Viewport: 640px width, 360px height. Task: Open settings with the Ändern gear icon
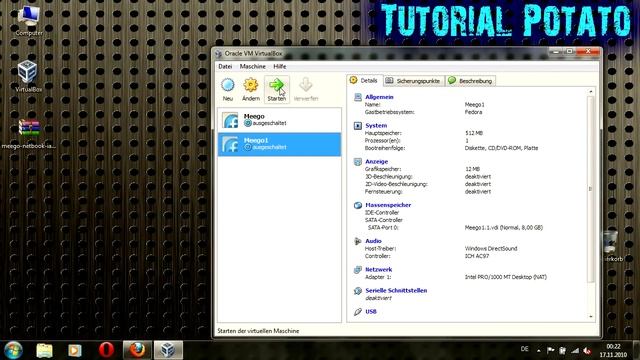tap(251, 89)
